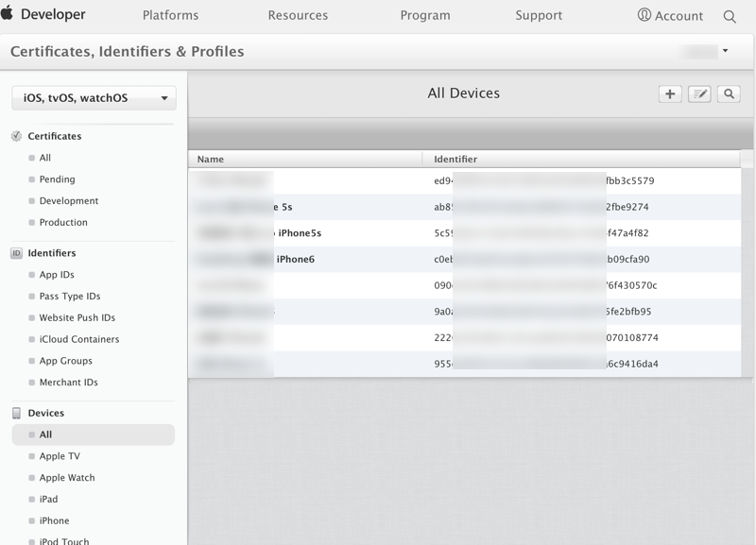The image size is (756, 545).
Task: Click the search devices magnifier icon
Action: (x=729, y=94)
